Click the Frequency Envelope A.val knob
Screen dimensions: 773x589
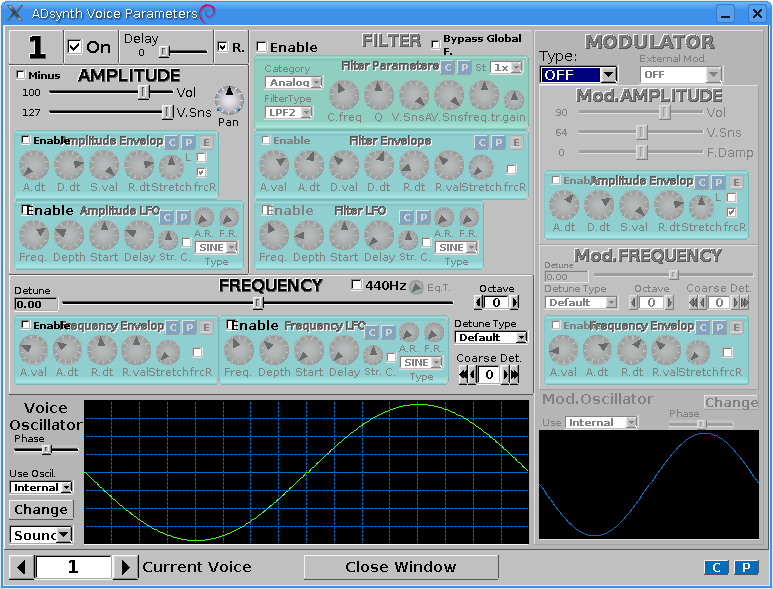point(33,350)
